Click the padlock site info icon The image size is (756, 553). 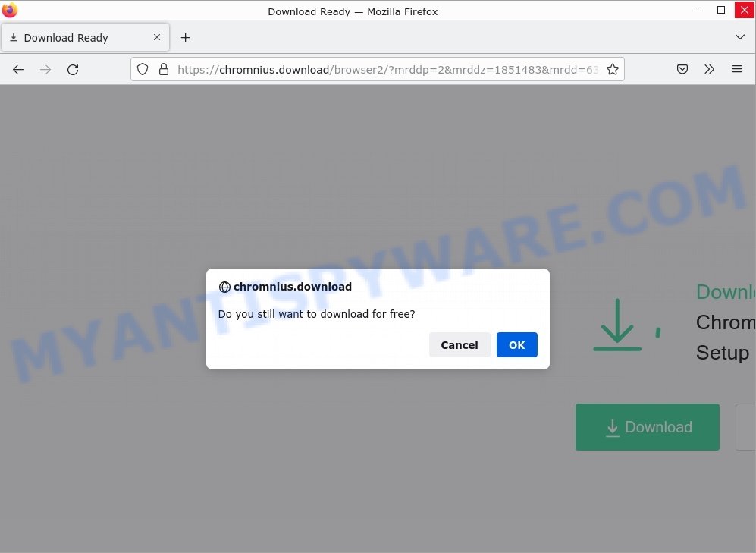(164, 70)
